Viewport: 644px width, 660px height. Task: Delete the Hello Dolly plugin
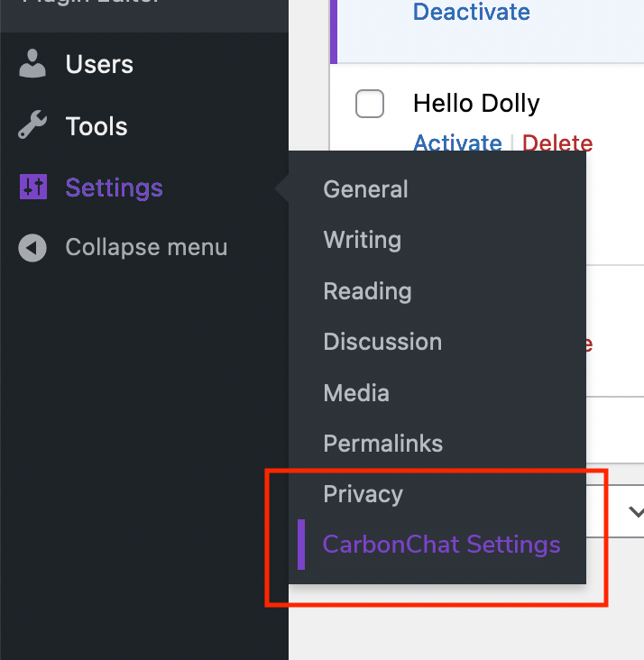tap(557, 143)
